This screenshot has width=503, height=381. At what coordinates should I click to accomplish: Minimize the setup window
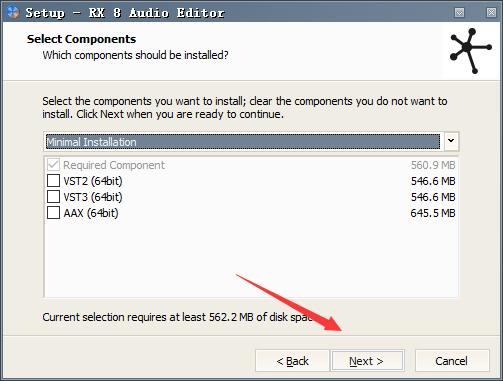click(x=459, y=13)
